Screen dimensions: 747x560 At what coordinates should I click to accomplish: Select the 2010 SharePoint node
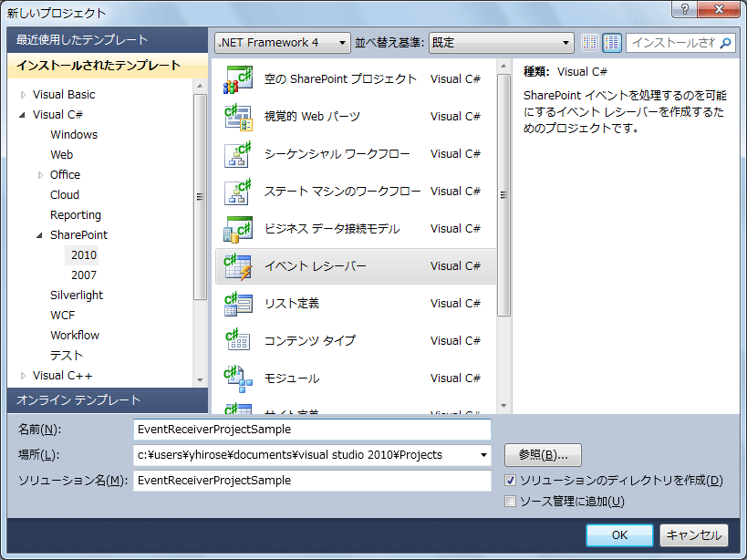(84, 255)
